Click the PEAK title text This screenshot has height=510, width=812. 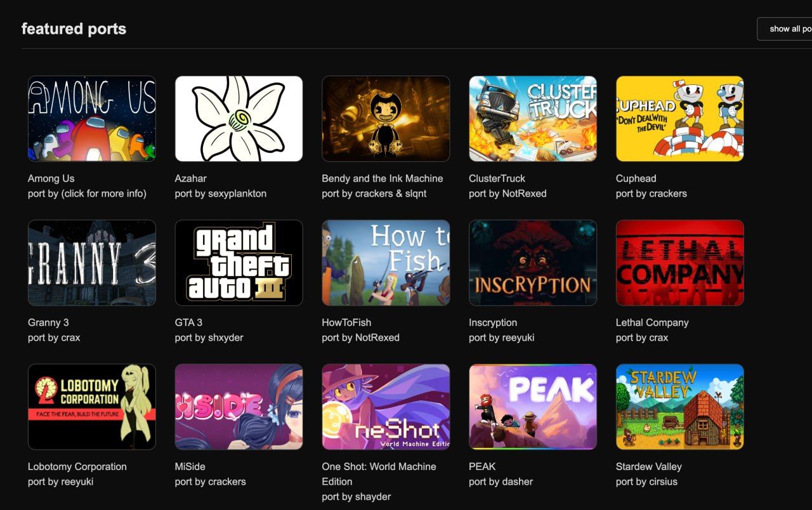(x=482, y=466)
